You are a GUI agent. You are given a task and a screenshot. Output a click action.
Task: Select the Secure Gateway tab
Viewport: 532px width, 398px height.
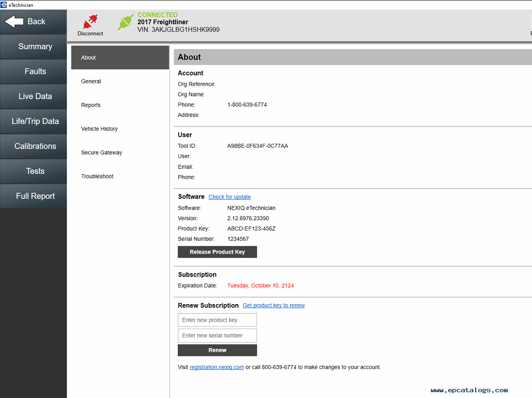click(120, 153)
